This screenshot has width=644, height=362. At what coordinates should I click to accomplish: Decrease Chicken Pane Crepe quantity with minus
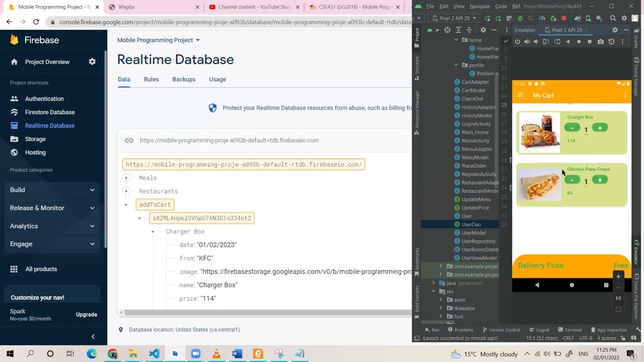coord(572,180)
